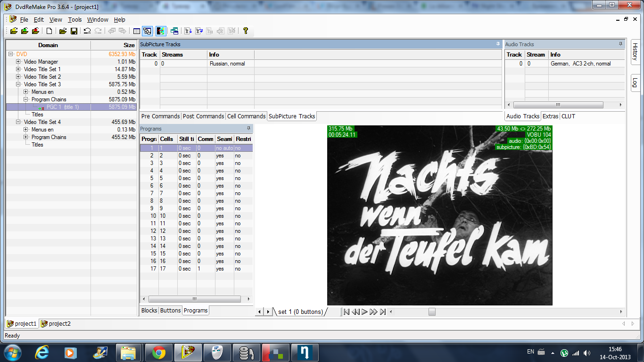The width and height of the screenshot is (644, 362).
Task: Pin the Audio Tracks panel
Action: coord(620,44)
